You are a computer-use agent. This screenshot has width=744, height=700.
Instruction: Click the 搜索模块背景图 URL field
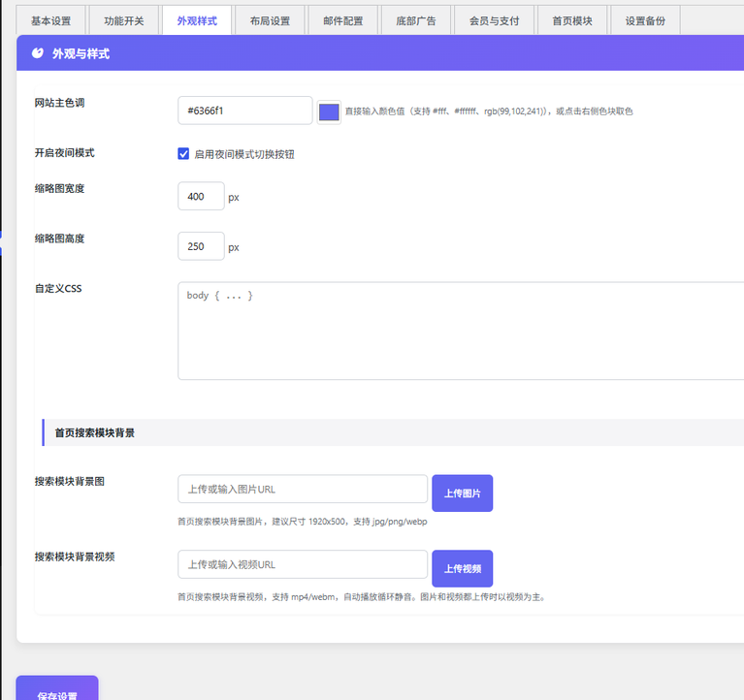tap(303, 489)
